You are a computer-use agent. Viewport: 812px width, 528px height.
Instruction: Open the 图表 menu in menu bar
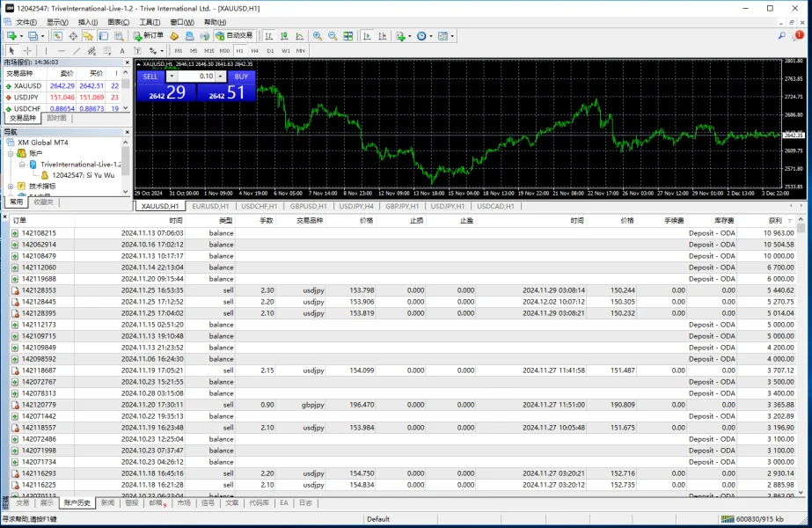(118, 22)
